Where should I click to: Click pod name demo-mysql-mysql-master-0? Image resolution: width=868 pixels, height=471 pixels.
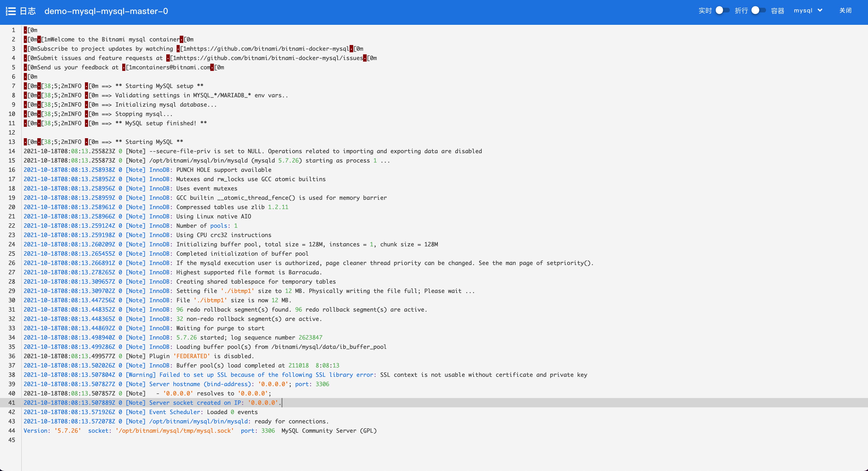pos(106,11)
